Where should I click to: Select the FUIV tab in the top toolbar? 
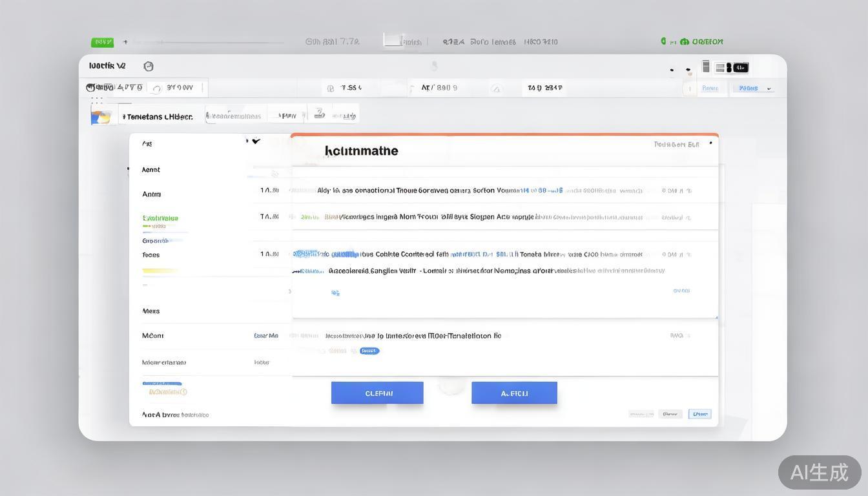(x=287, y=114)
